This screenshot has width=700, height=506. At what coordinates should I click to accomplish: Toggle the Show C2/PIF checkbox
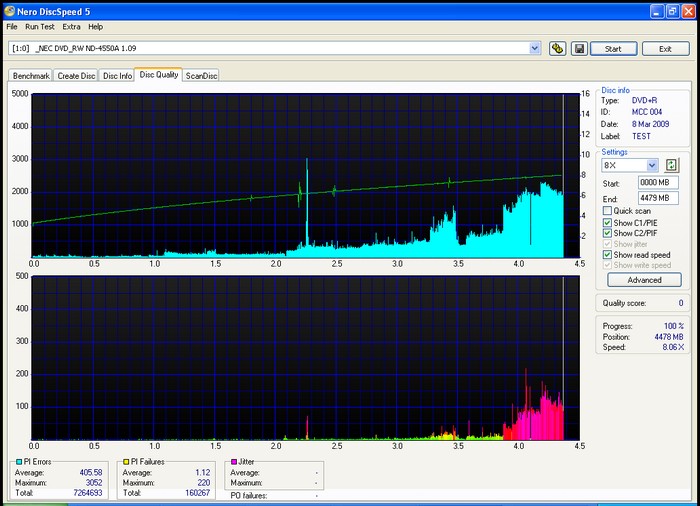607,233
